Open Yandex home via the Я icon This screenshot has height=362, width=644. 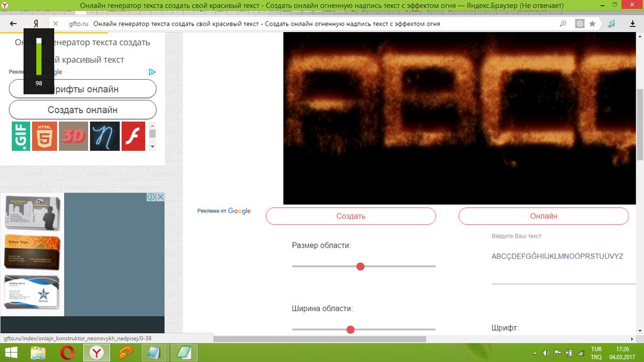pos(36,24)
